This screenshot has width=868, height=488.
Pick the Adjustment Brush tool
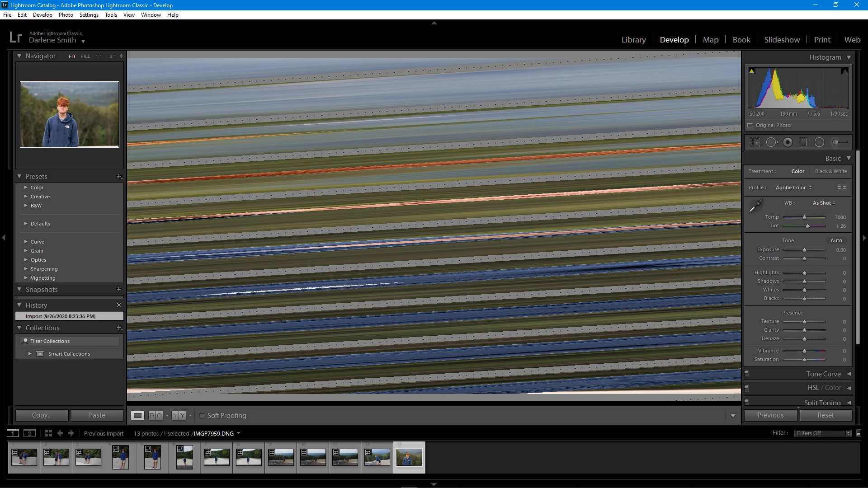[x=840, y=142]
